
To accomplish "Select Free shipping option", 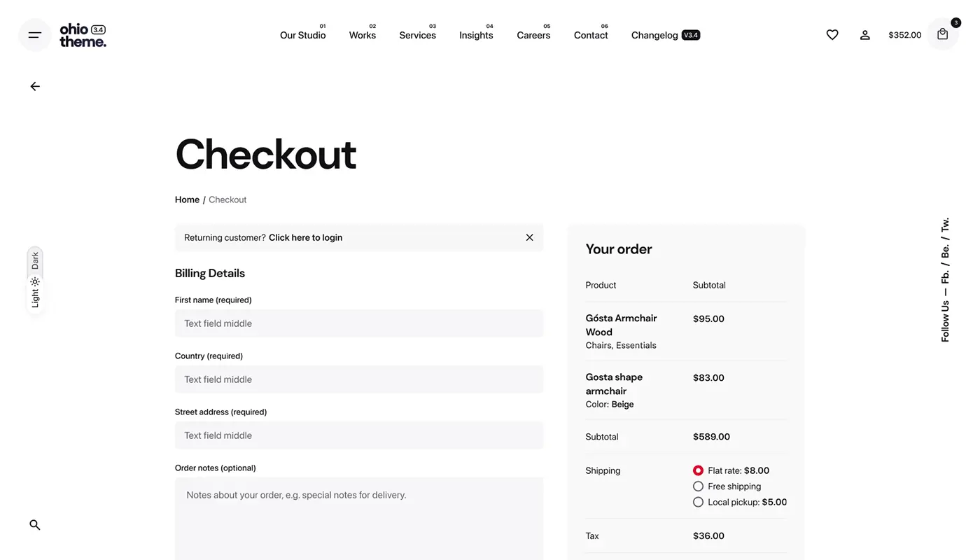I will (x=698, y=486).
